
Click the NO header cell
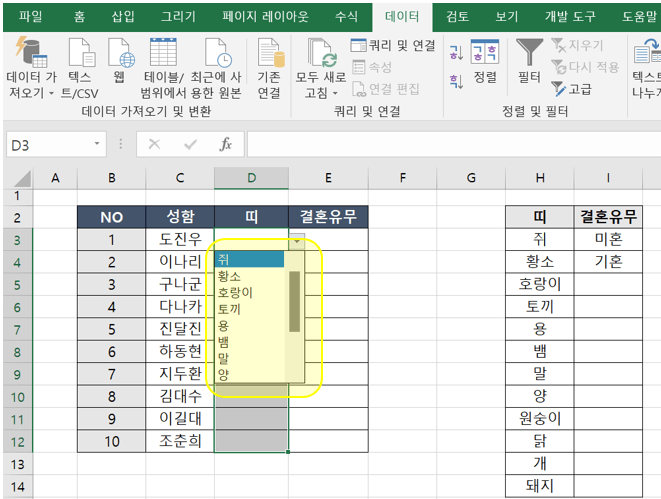click(x=111, y=217)
